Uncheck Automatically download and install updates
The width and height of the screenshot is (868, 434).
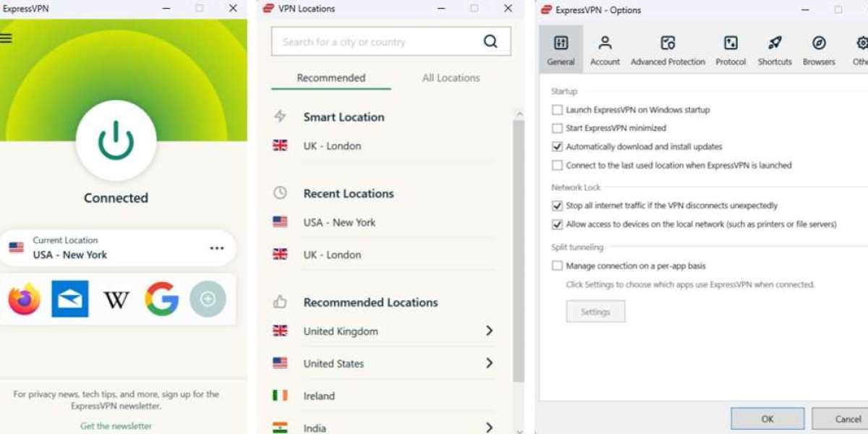point(557,146)
